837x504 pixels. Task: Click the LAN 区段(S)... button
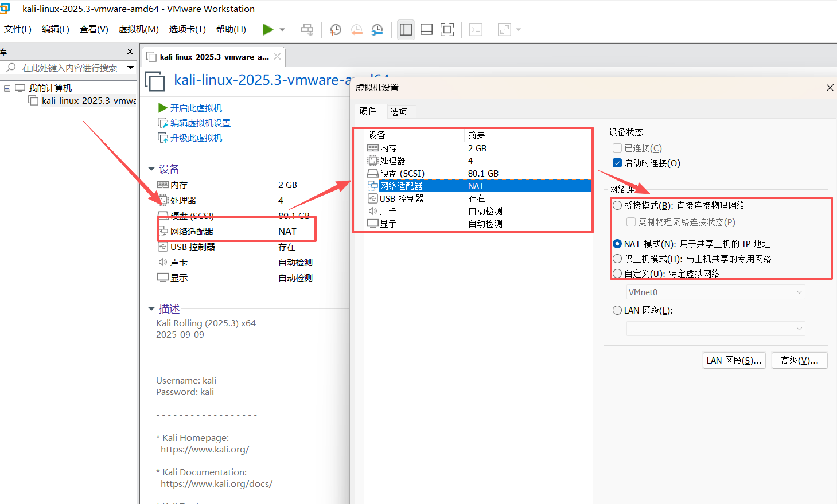(734, 360)
